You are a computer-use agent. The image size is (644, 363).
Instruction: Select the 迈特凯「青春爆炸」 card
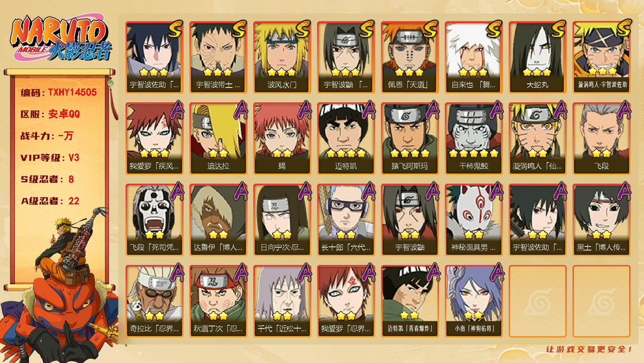[x=410, y=301]
